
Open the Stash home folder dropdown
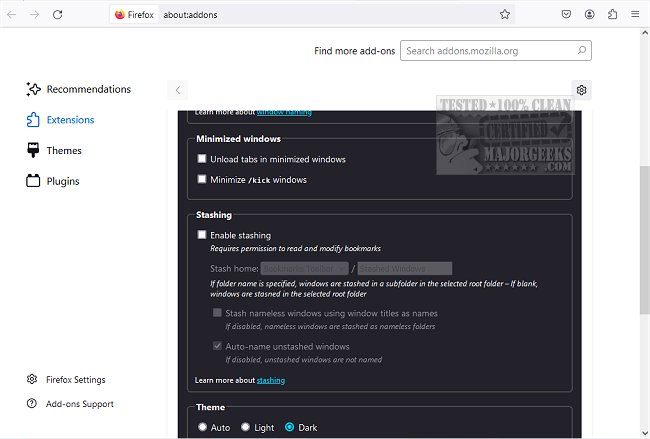(304, 268)
